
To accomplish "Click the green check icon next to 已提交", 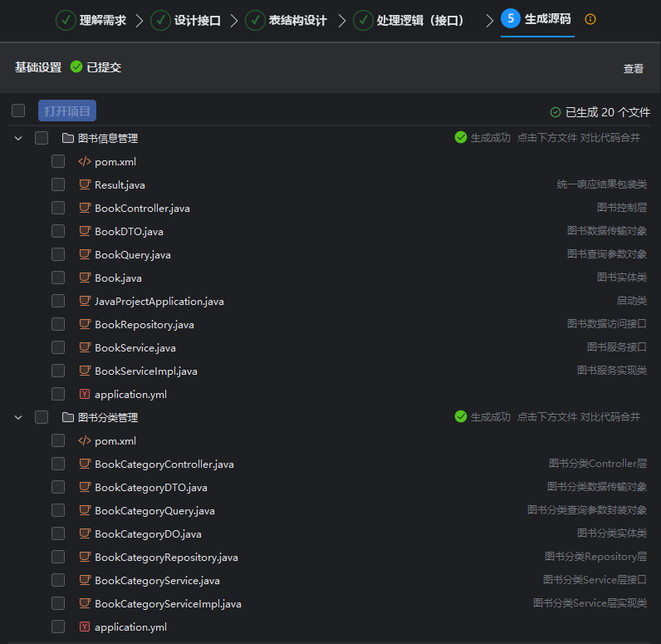I will 76,67.
